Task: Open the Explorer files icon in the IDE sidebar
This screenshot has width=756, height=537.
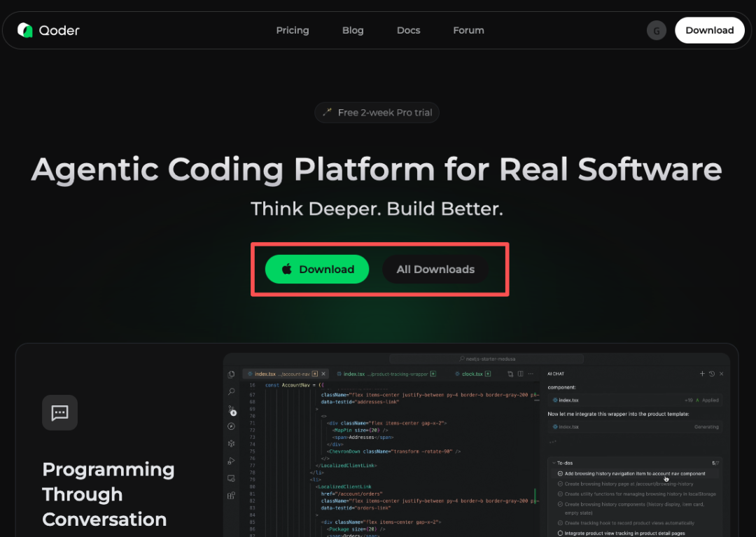Action: (x=232, y=374)
